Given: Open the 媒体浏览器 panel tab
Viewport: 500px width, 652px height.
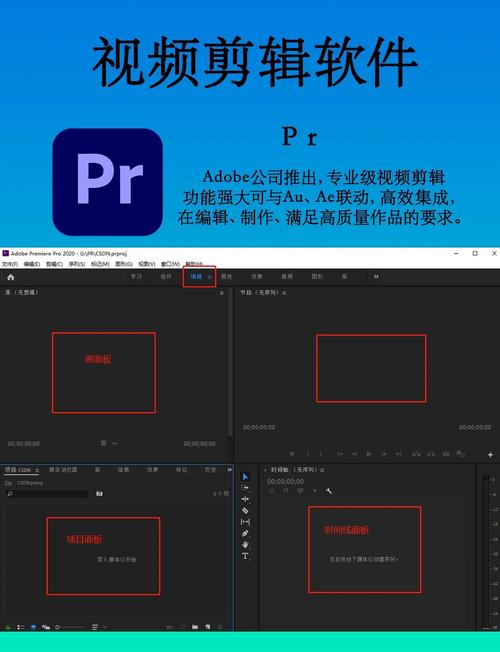Looking at the screenshot, I should (63, 470).
